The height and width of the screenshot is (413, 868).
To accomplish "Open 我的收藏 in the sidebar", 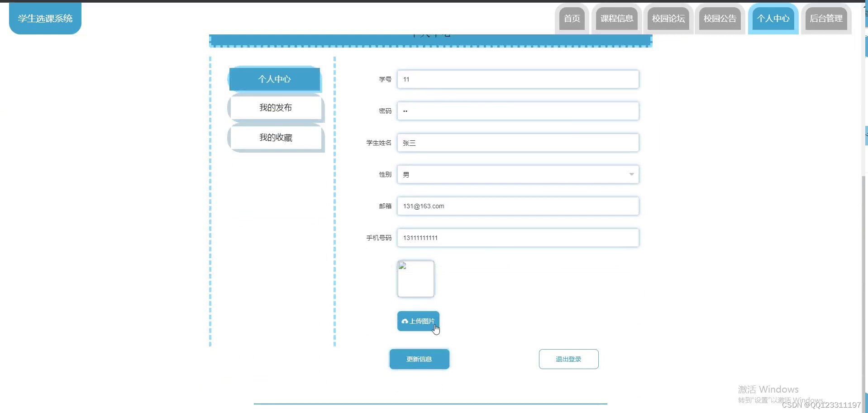I will (276, 138).
